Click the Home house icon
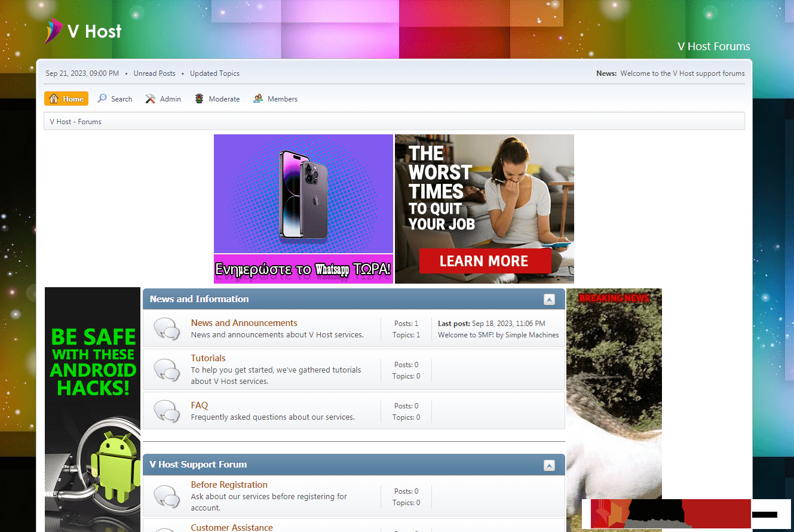The height and width of the screenshot is (532, 794). tap(54, 99)
